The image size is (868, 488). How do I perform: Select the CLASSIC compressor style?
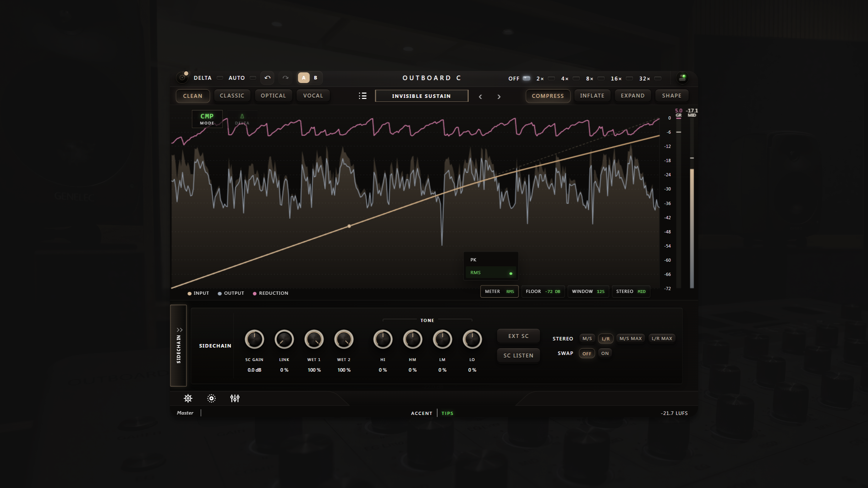tap(232, 96)
